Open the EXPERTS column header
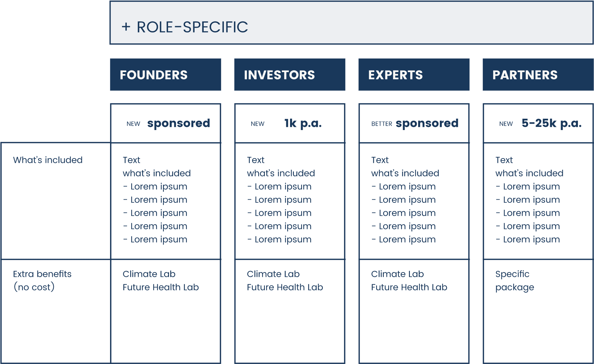The image size is (594, 364). click(414, 75)
